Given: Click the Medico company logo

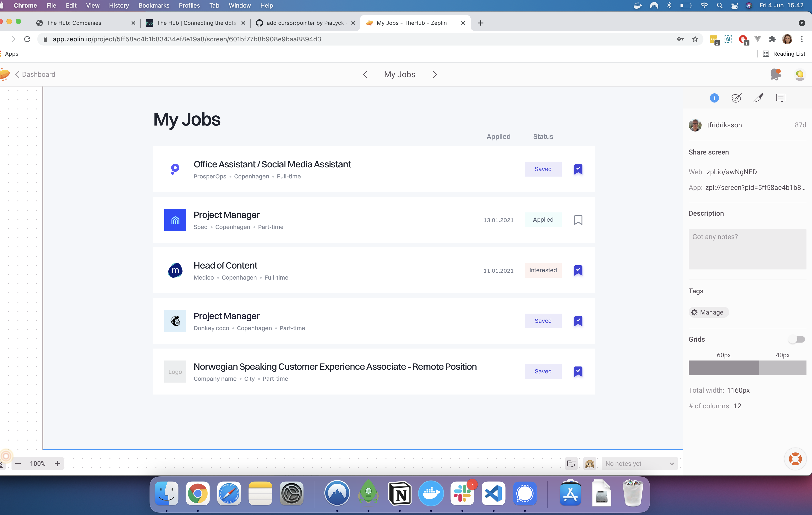Looking at the screenshot, I should pos(175,270).
